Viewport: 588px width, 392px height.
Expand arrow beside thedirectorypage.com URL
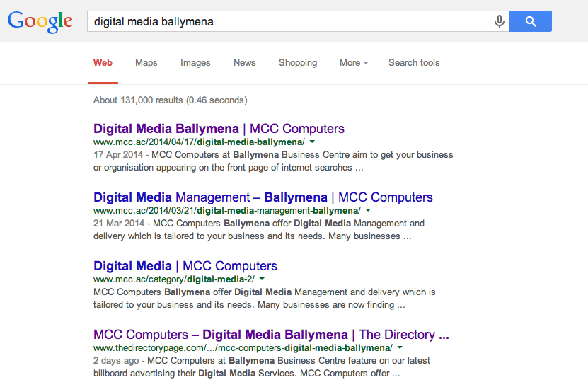coord(400,347)
